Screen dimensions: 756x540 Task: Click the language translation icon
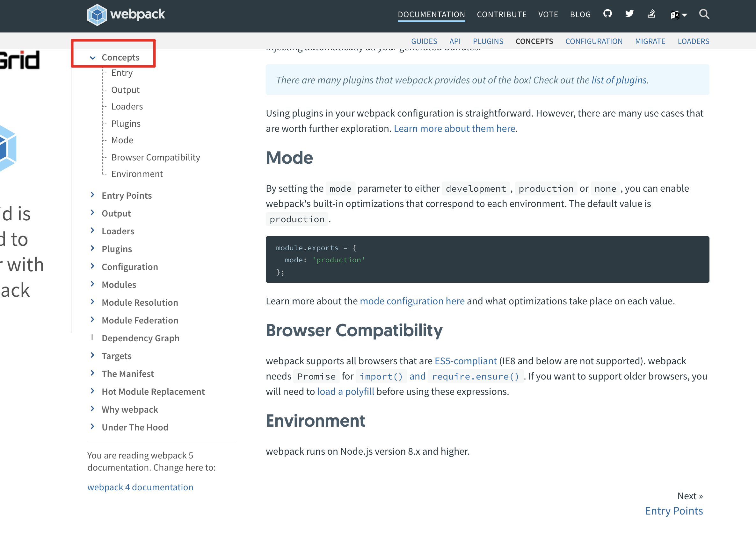[x=675, y=14]
